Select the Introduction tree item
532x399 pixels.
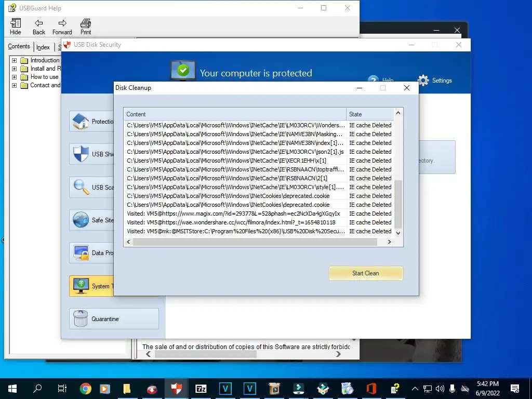click(45, 60)
